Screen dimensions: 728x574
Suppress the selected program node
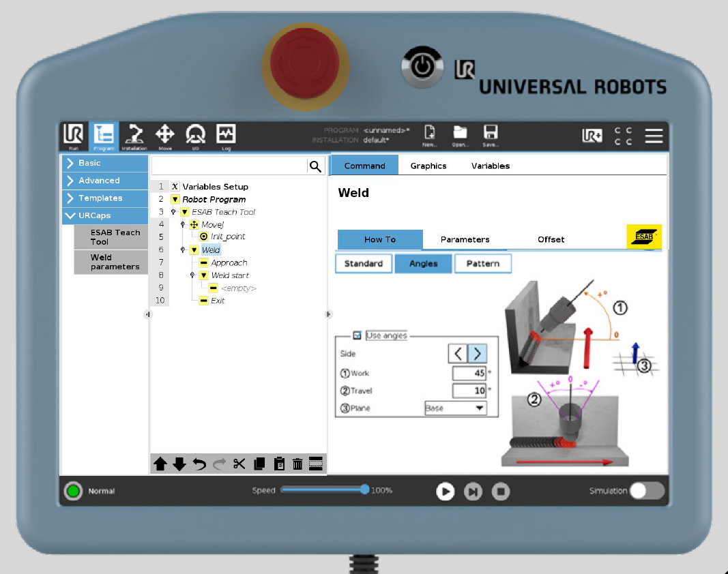(316, 464)
